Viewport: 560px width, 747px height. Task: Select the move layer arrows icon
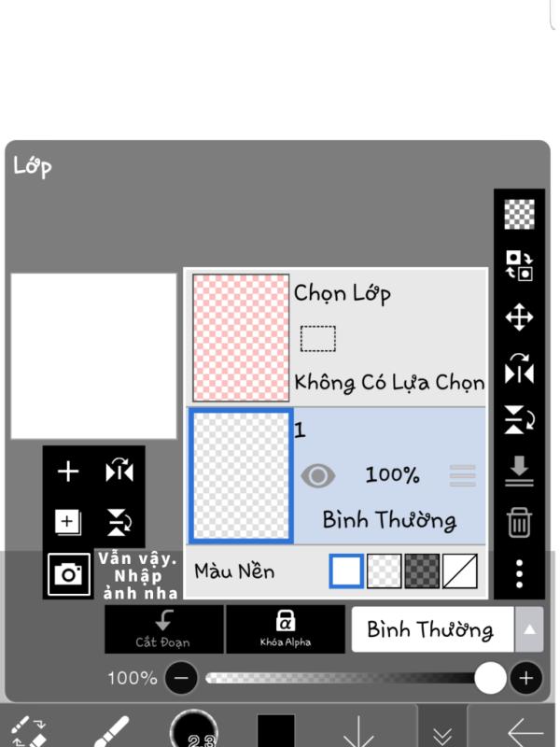(519, 317)
